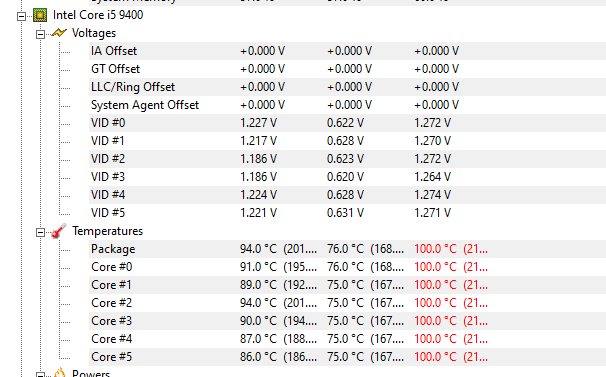This screenshot has width=606, height=377.
Task: Select the VID #5 voltage row
Action: tap(347, 213)
